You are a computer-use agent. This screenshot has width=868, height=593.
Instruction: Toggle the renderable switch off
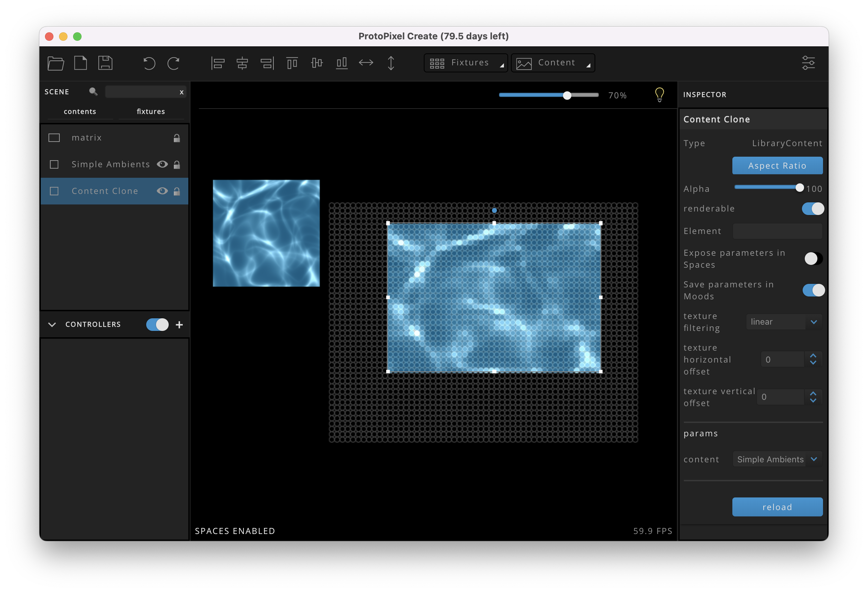click(x=813, y=208)
